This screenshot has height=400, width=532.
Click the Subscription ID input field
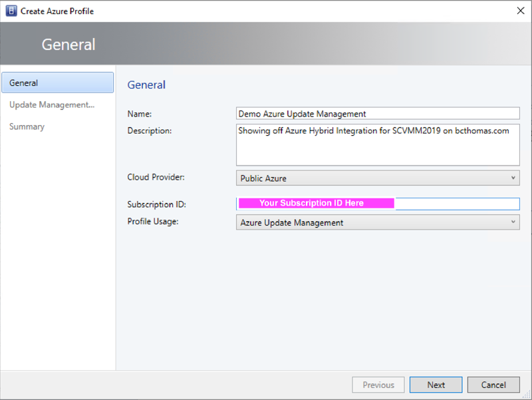(456, 204)
